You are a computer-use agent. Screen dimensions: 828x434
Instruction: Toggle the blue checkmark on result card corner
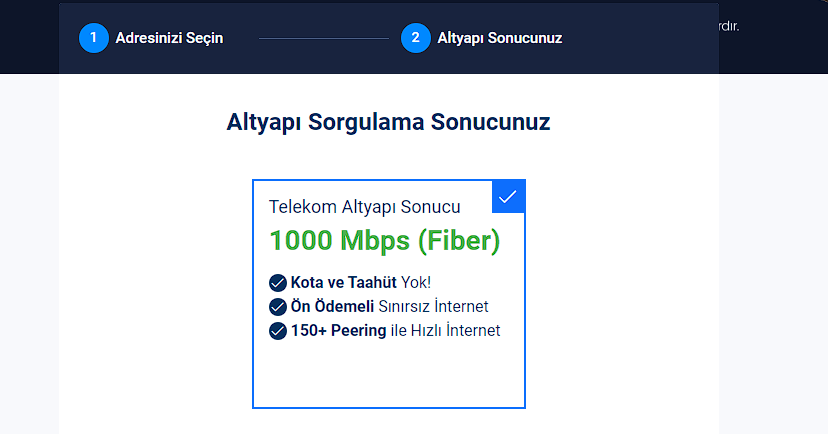[x=508, y=197]
